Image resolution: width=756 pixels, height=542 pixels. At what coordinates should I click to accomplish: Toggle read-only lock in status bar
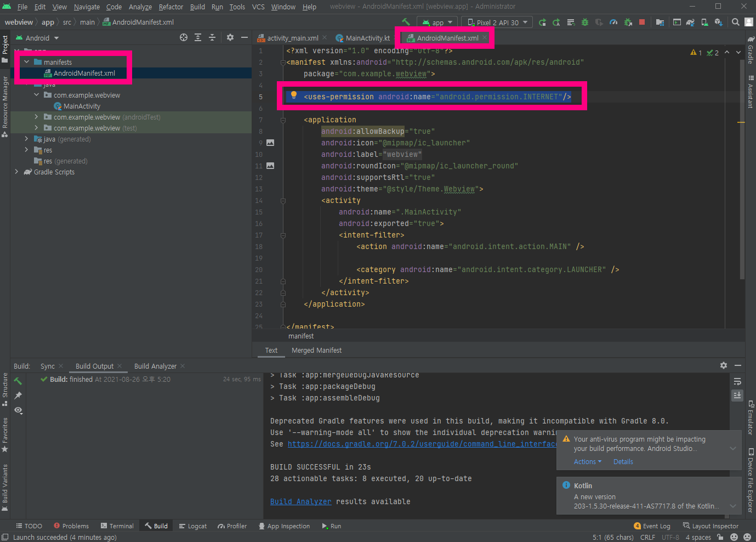(720, 537)
